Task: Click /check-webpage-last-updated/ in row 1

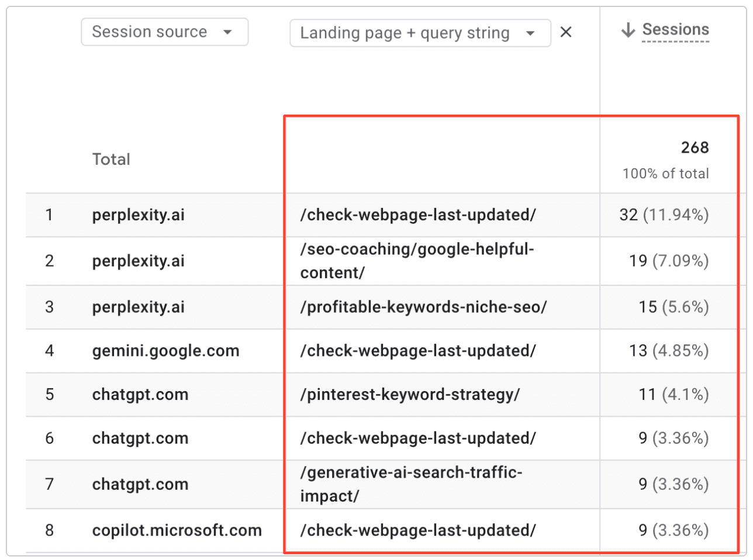Action: [x=418, y=215]
